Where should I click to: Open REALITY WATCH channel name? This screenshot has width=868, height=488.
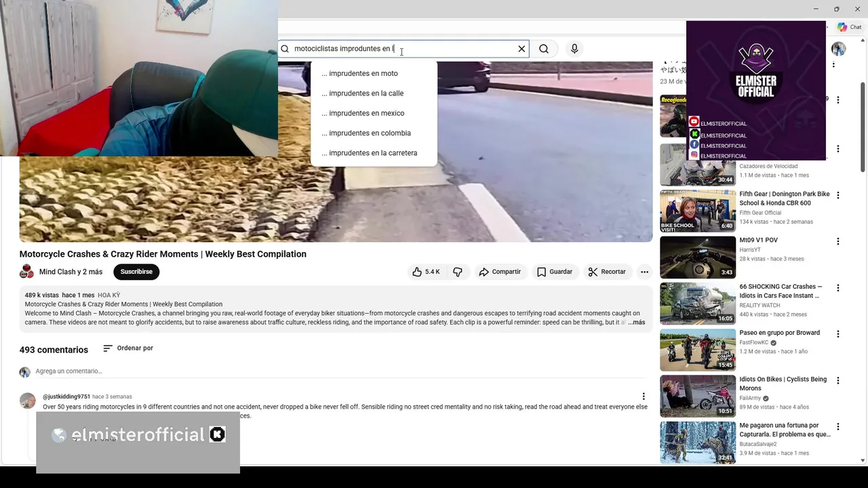[x=759, y=306]
